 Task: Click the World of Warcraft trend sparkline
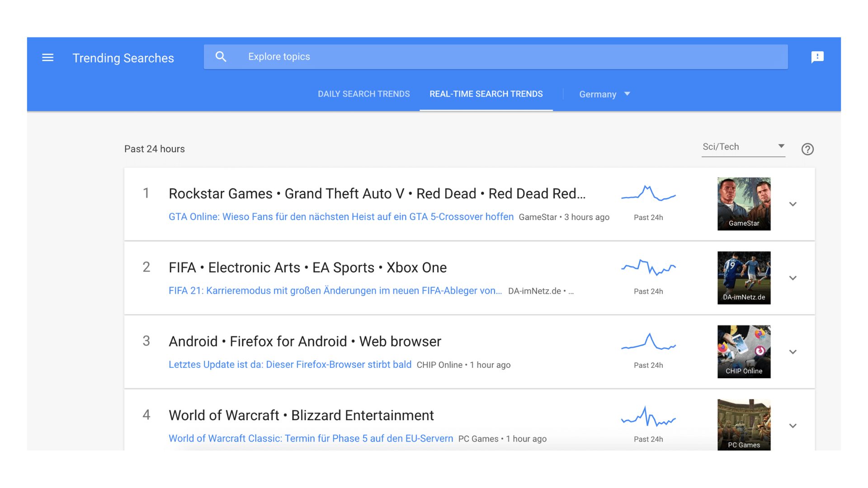[x=648, y=416]
